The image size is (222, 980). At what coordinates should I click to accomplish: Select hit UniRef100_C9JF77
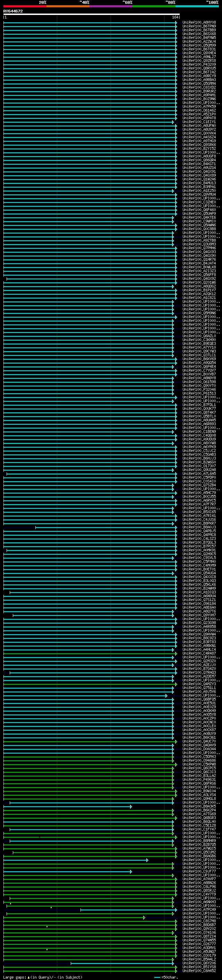click(x=199, y=871)
